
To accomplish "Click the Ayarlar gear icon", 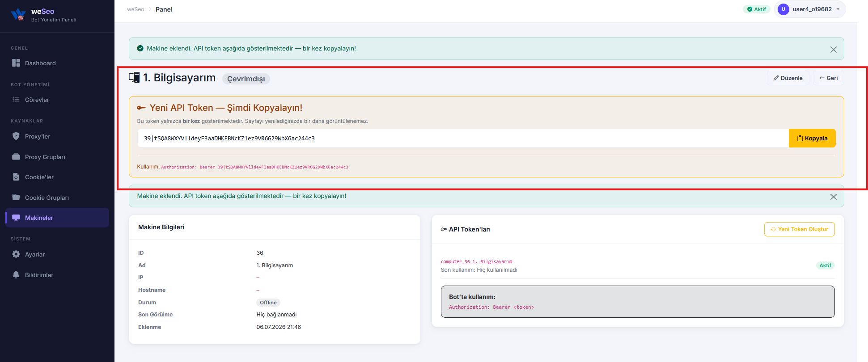I will [16, 254].
